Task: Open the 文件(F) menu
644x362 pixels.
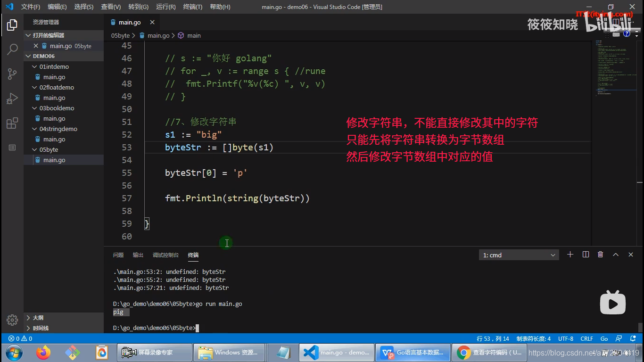Action: click(x=31, y=7)
